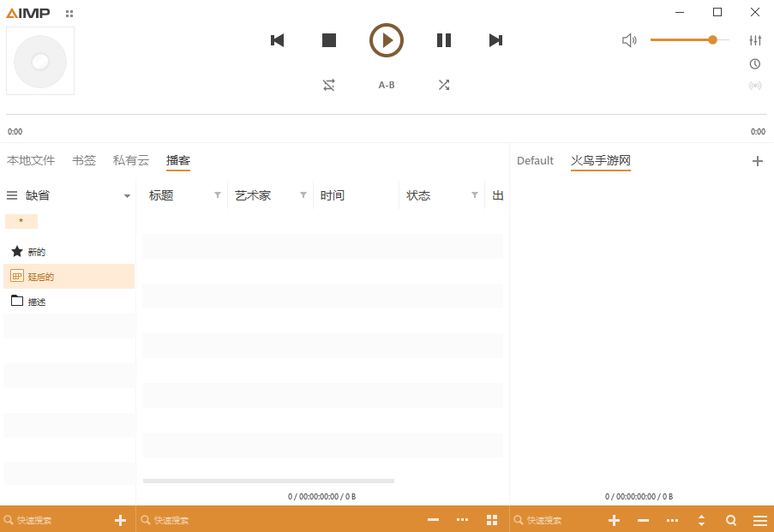This screenshot has height=532, width=774.
Task: Start playback with the round play button
Action: (387, 40)
